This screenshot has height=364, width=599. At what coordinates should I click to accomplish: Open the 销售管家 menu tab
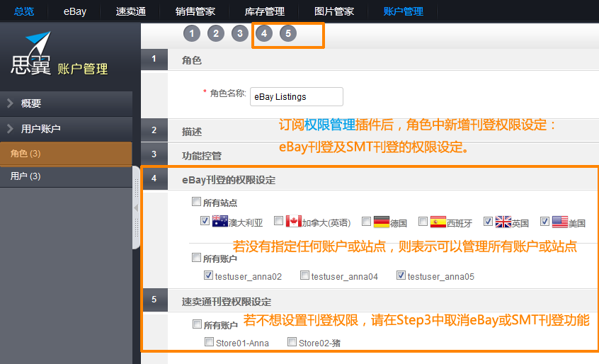tap(195, 11)
